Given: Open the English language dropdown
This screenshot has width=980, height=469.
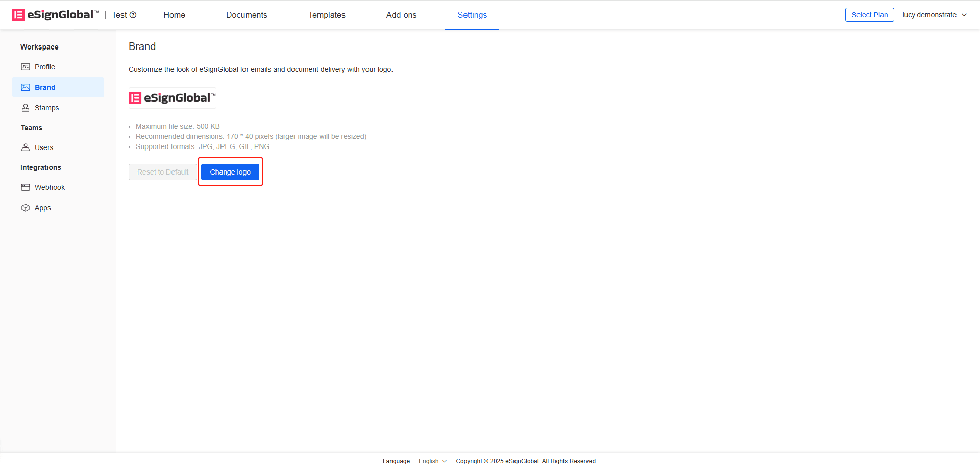Looking at the screenshot, I should (x=432, y=461).
